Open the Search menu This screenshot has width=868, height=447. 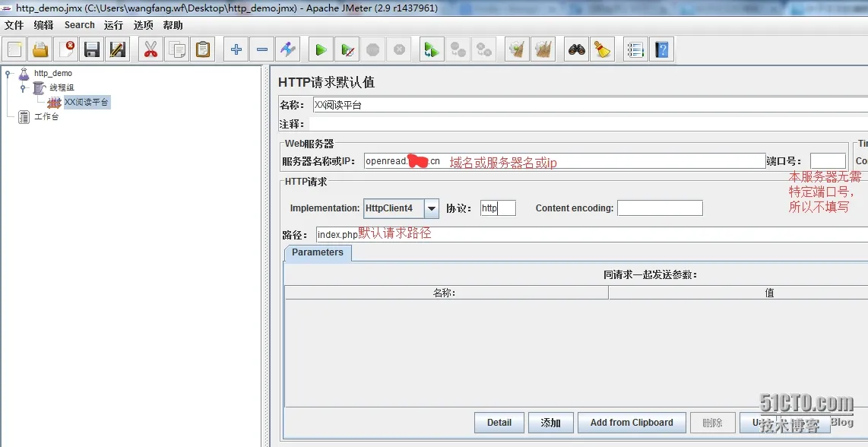(x=79, y=25)
